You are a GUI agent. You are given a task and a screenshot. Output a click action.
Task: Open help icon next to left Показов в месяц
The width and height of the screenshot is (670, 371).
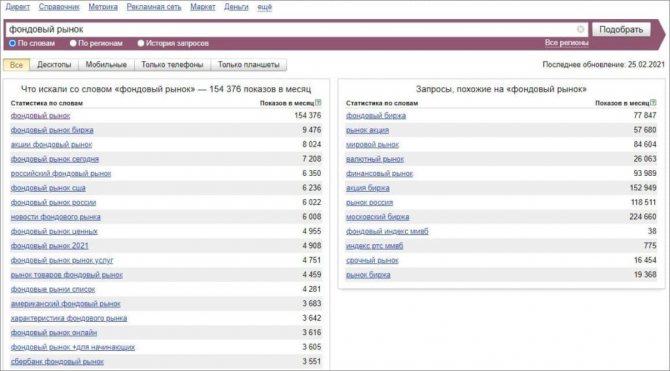[318, 103]
